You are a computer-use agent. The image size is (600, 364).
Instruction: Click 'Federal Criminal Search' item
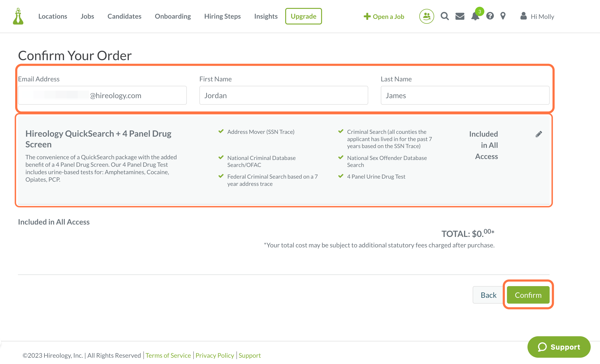(273, 180)
